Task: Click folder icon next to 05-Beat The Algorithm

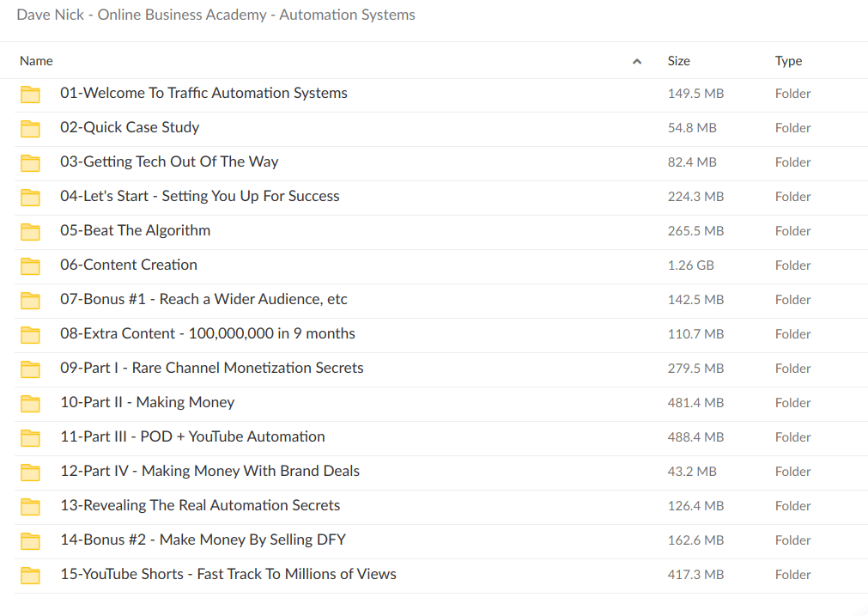Action: 31,231
